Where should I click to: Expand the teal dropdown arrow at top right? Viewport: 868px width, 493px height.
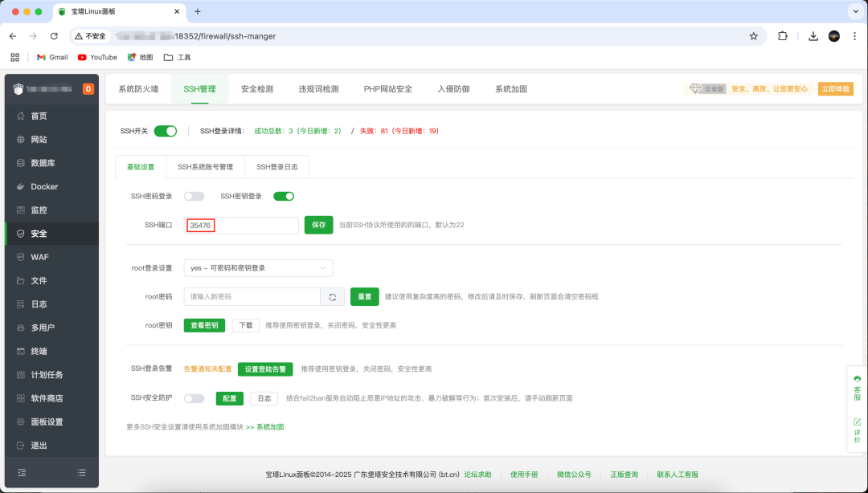tap(854, 11)
